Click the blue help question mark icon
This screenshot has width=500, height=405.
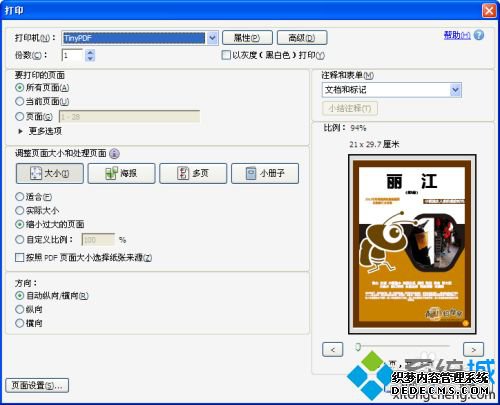tap(479, 35)
